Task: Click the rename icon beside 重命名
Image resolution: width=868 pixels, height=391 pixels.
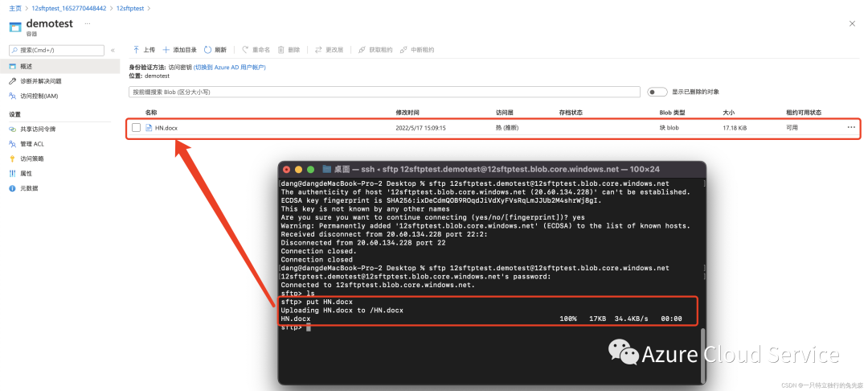Action: pos(245,50)
